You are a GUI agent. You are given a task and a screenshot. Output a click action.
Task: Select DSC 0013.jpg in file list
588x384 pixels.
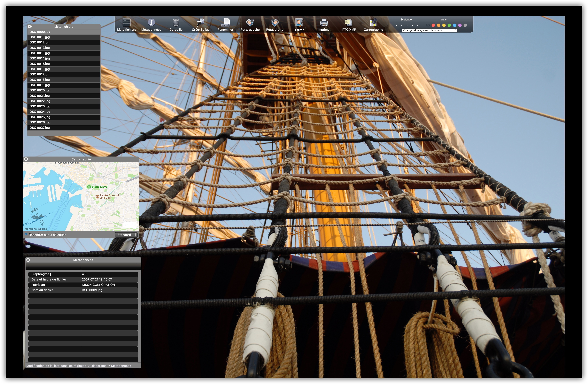point(64,53)
